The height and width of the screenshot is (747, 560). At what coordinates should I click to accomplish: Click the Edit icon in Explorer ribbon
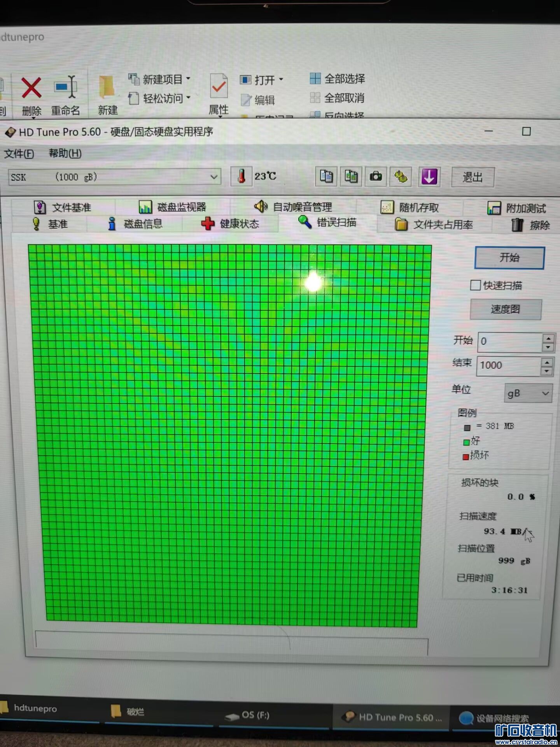click(x=246, y=100)
